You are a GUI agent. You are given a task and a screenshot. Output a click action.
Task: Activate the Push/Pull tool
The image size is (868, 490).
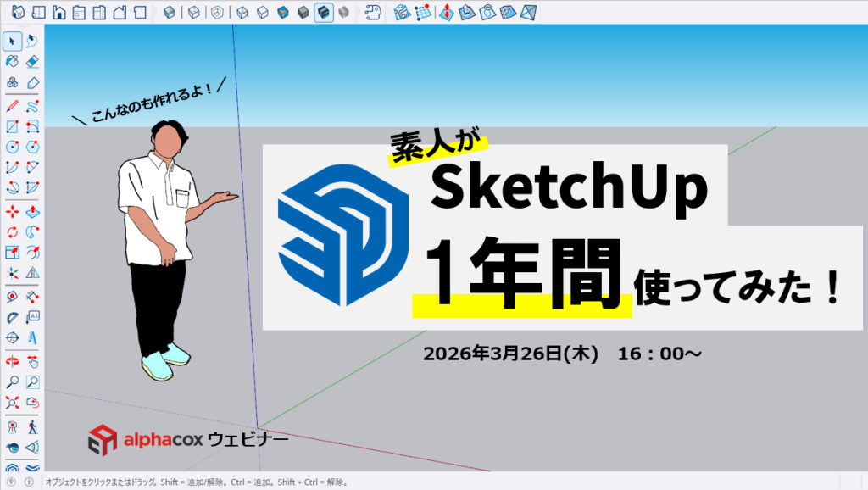(x=32, y=209)
